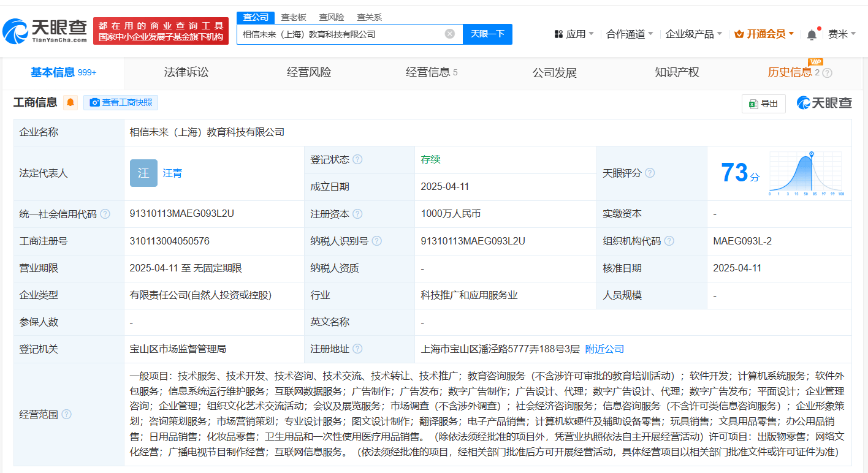Select the 查老板 search tab
This screenshot has height=473, width=868.
coord(294,17)
